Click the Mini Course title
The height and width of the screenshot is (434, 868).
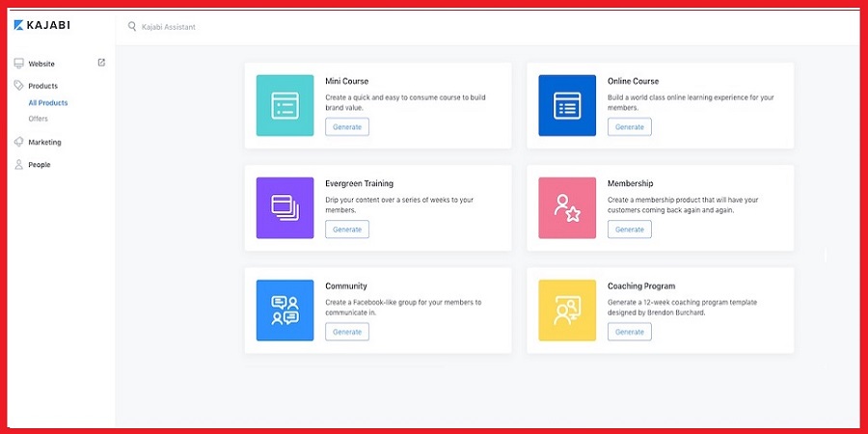pos(346,81)
